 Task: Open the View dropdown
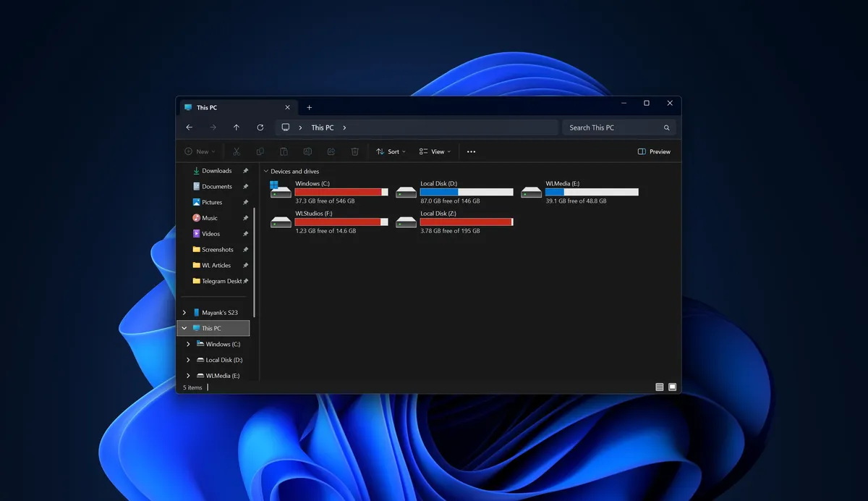click(435, 151)
